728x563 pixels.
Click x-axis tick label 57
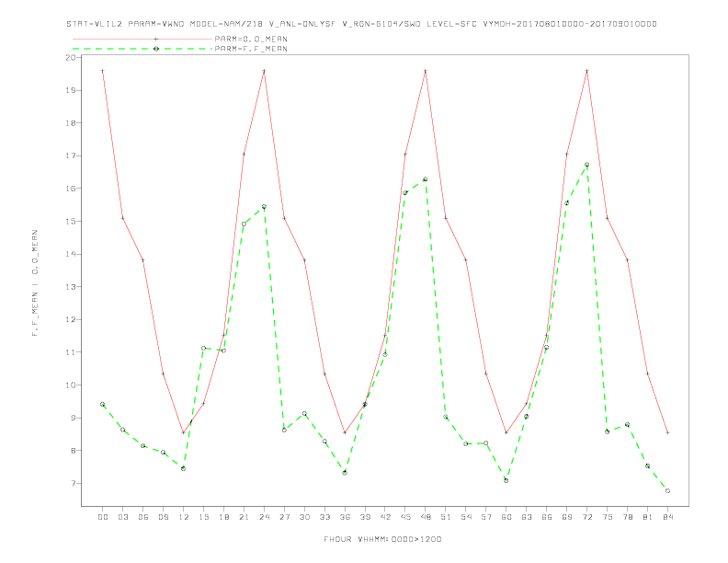[486, 517]
